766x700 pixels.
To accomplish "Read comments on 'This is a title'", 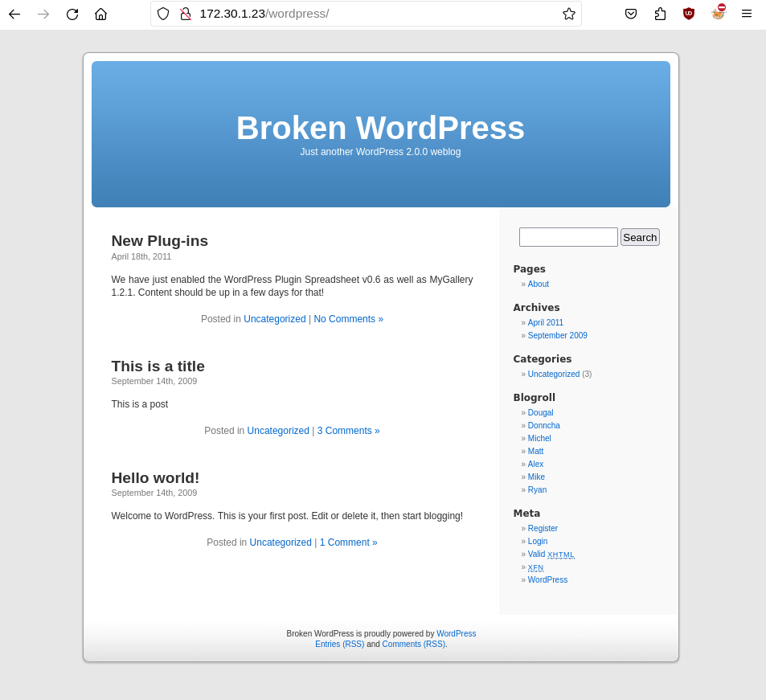I will (348, 430).
